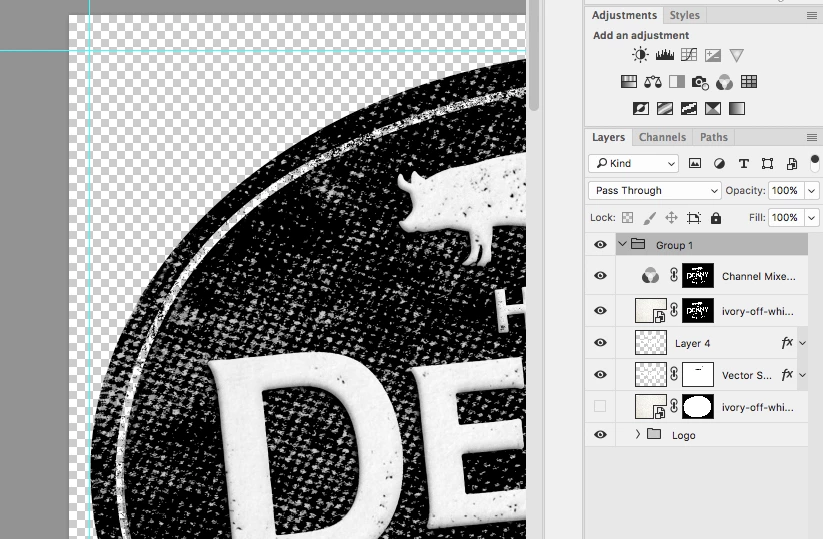
Task: Select the Vector Smart Object mask thumbnail
Action: coord(698,375)
